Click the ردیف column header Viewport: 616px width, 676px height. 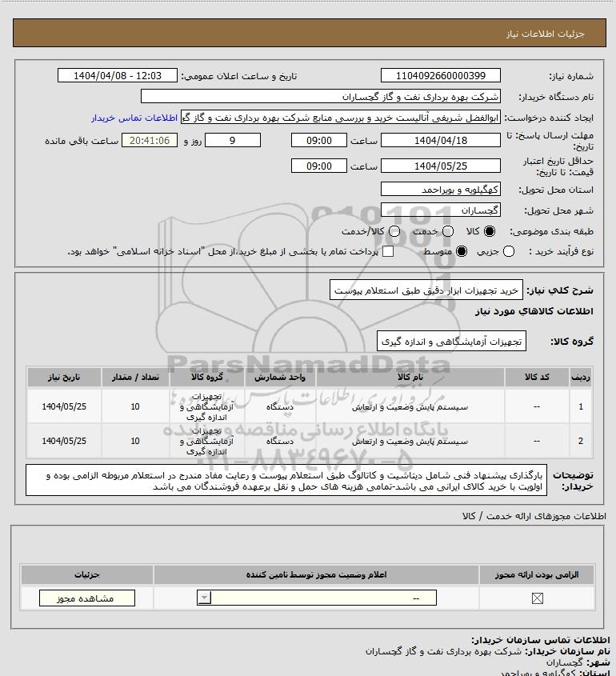pos(581,378)
